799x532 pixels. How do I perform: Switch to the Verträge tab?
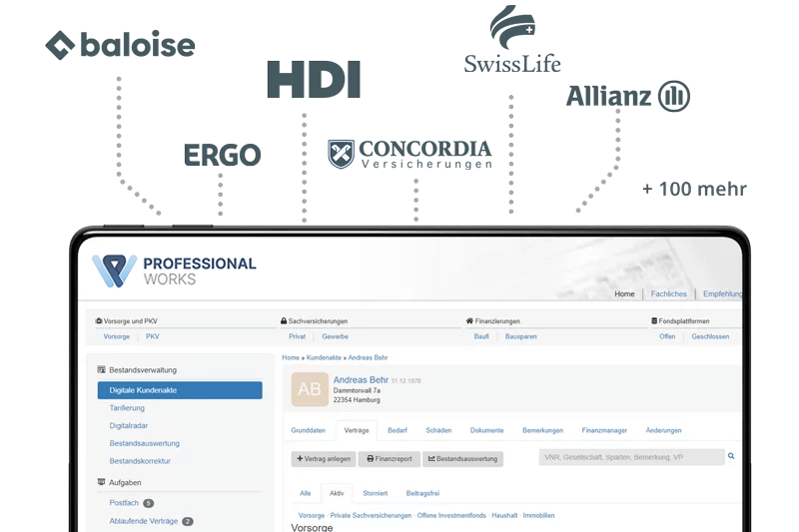click(x=357, y=431)
